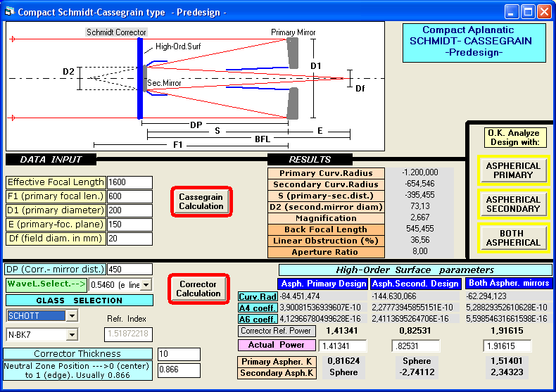The height and width of the screenshot is (392, 556).
Task: Edit Actual Power field showing 1.41341
Action: coord(343,346)
